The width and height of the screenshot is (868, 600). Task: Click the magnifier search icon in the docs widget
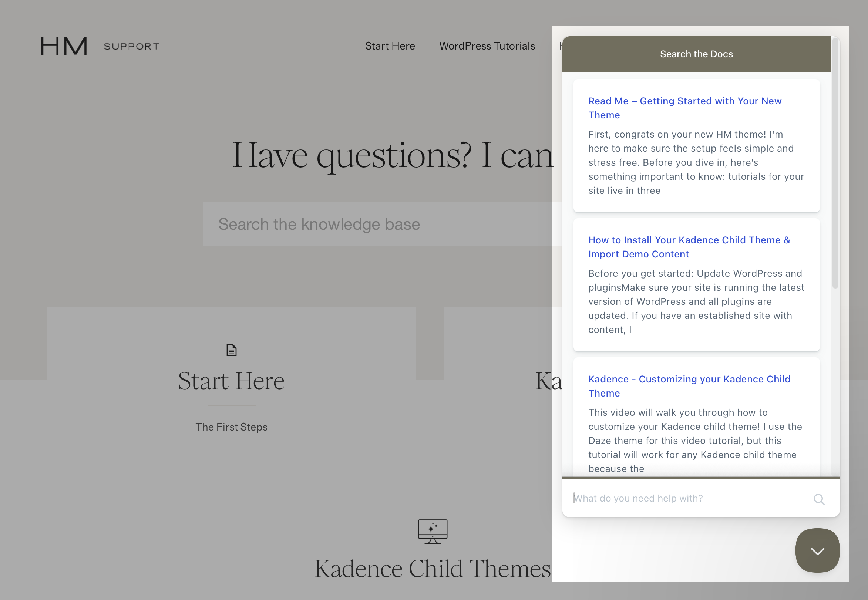(819, 499)
